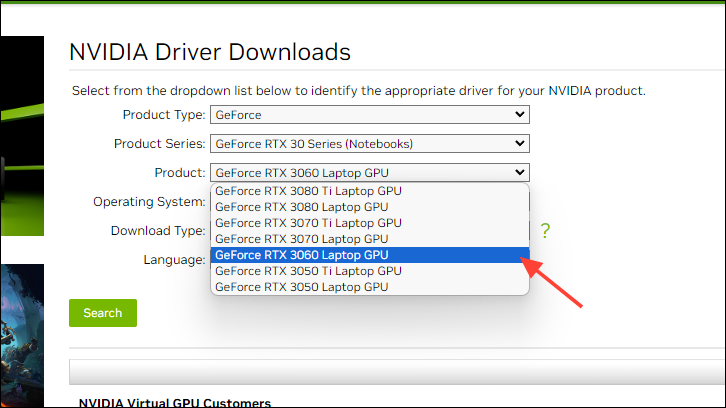Image resolution: width=726 pixels, height=408 pixels.
Task: Click the green and black banner image
Action: click(x=22, y=136)
